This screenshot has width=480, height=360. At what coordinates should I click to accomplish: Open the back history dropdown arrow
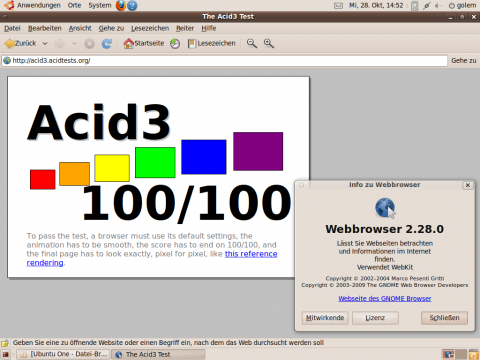pos(45,43)
